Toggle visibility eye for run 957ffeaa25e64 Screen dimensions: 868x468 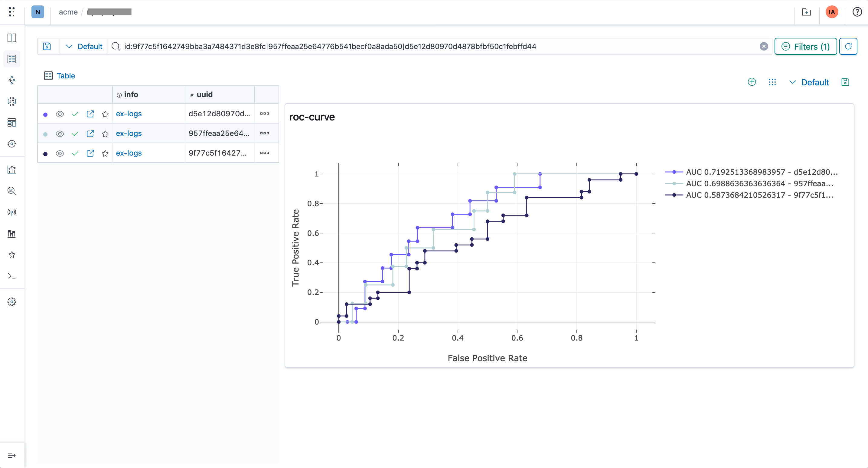click(60, 134)
